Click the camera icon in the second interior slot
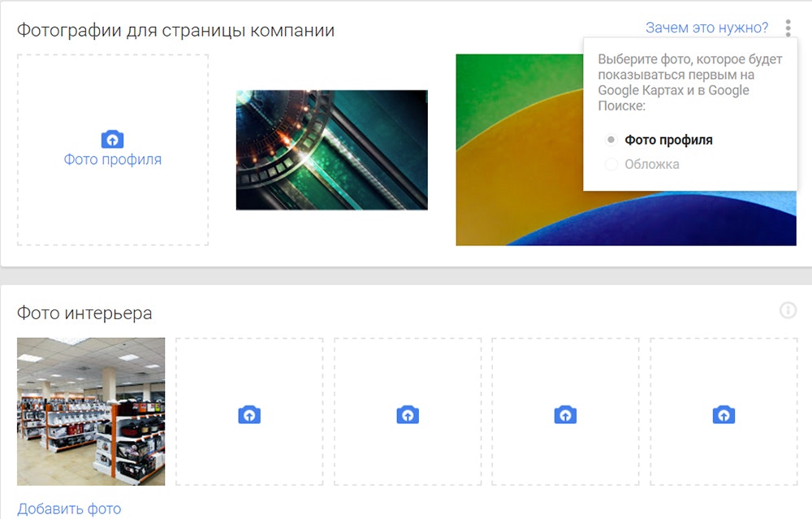 pyautogui.click(x=248, y=415)
